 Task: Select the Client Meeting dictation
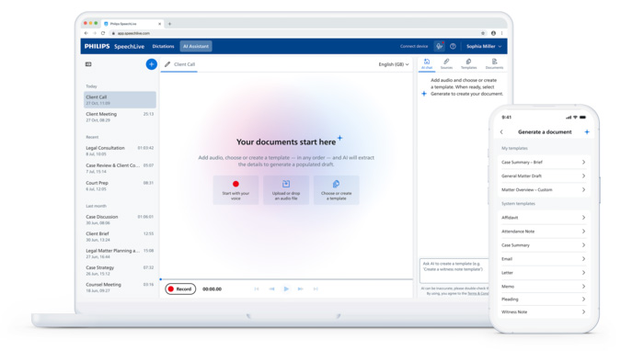pyautogui.click(x=120, y=117)
